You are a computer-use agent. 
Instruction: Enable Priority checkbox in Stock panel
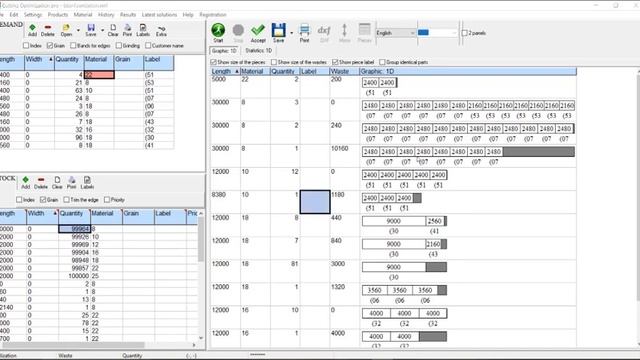point(107,200)
